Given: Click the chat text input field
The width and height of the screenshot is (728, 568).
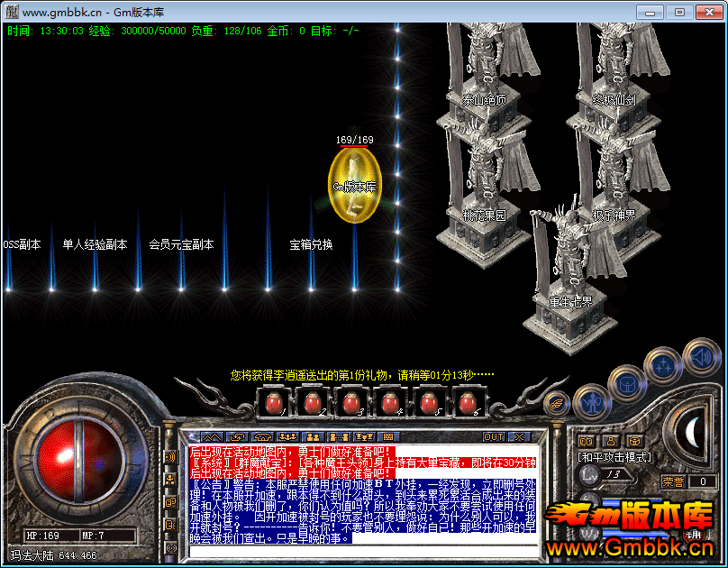Looking at the screenshot, I should 360,549.
